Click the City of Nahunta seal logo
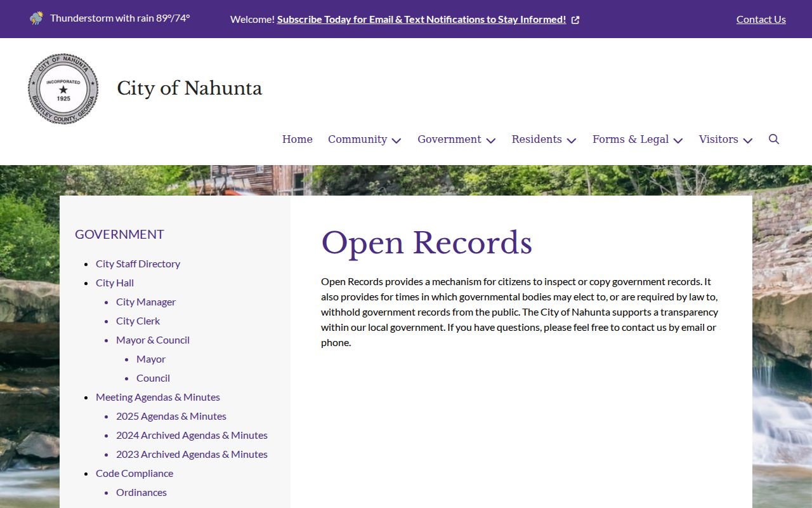Image resolution: width=812 pixels, height=508 pixels. 63,89
